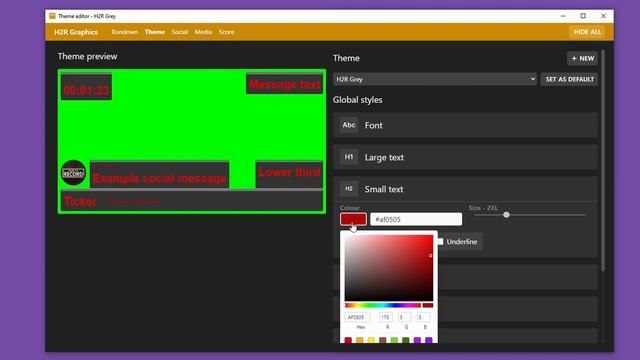This screenshot has width=640, height=360.
Task: Click SET AS DEFAULT button
Action: (569, 79)
